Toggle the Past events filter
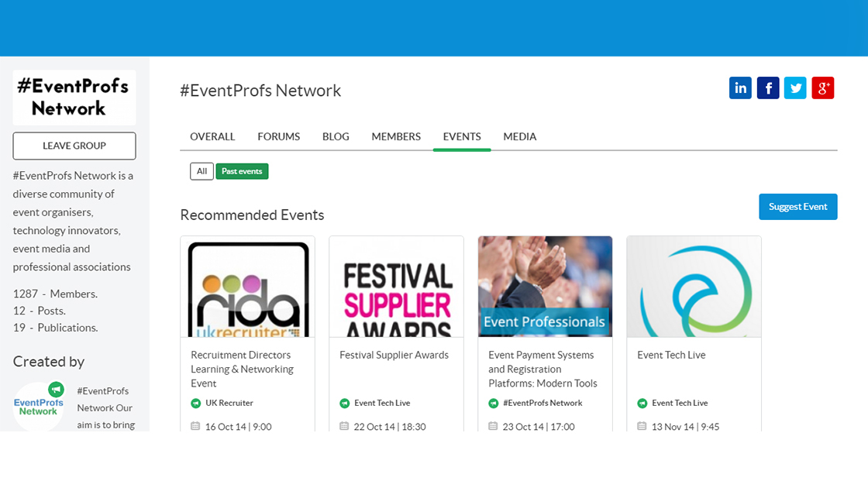 click(242, 171)
